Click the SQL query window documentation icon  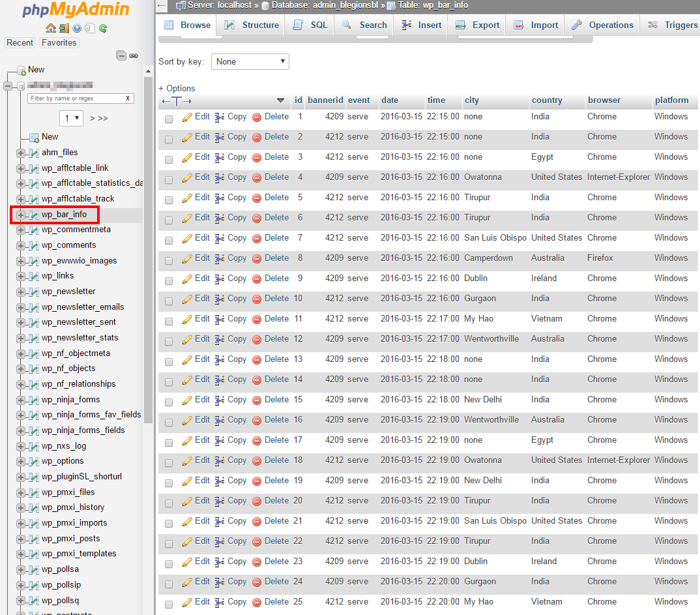pos(89,28)
